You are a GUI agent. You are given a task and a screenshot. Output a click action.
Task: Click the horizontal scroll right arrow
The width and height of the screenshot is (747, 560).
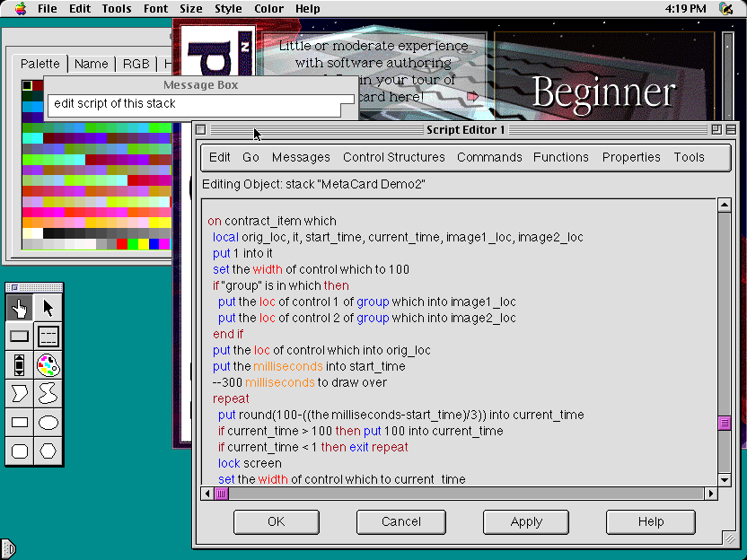(711, 494)
